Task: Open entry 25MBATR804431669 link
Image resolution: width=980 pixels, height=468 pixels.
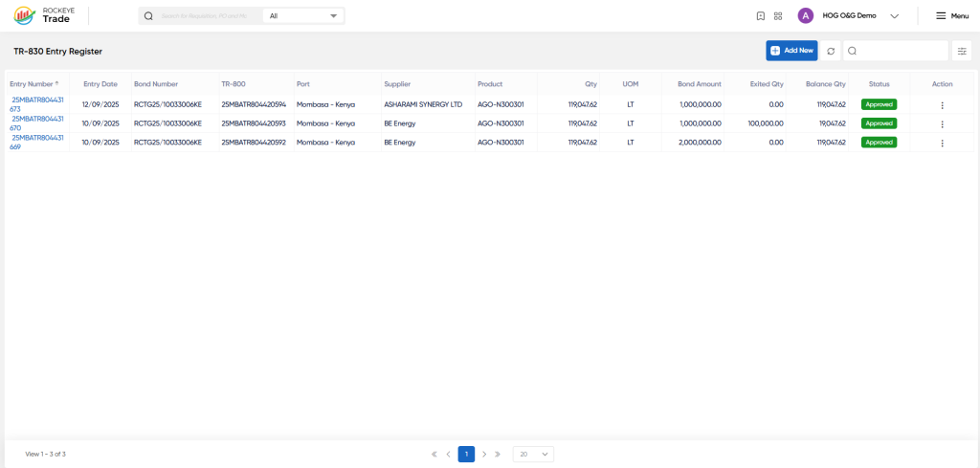Action: click(37, 142)
